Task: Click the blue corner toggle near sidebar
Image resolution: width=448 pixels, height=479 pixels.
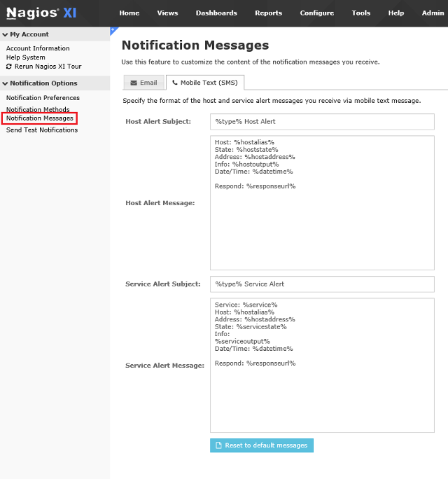Action: click(113, 30)
